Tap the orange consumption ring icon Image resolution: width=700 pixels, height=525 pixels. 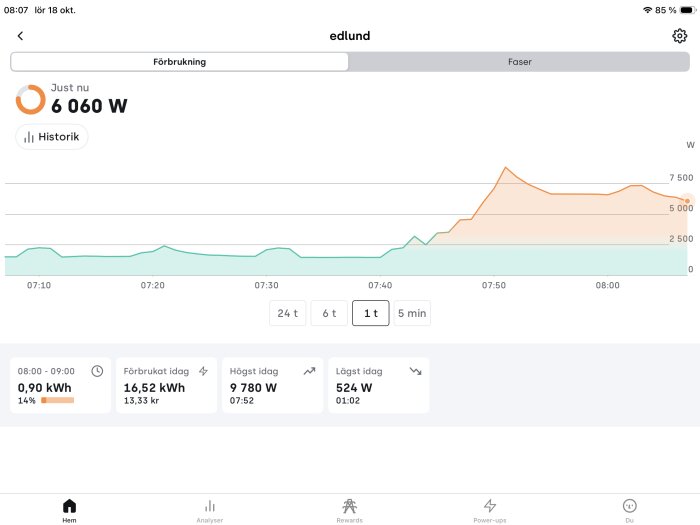30,100
